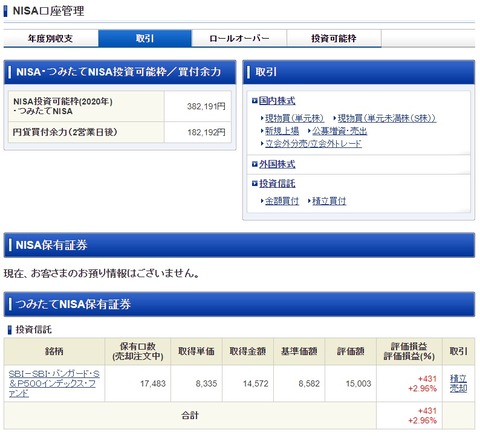This screenshot has width=480, height=436.
Task: Click the 現物買(単元株) link
Action: (x=294, y=118)
